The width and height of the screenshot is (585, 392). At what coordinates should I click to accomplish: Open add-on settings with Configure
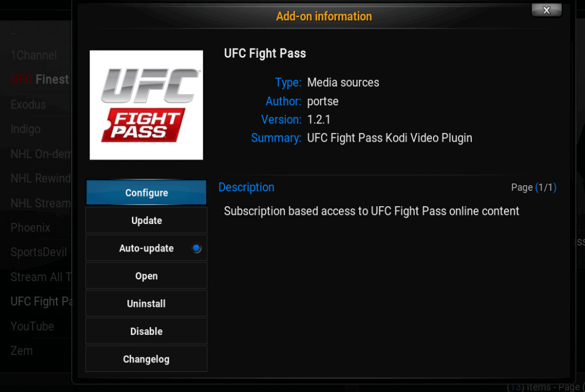coord(146,193)
